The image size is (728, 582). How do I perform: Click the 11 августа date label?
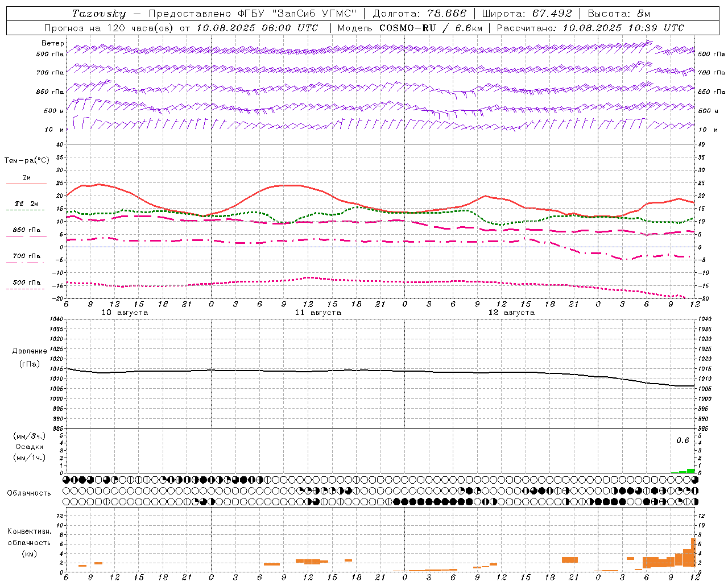pos(318,313)
